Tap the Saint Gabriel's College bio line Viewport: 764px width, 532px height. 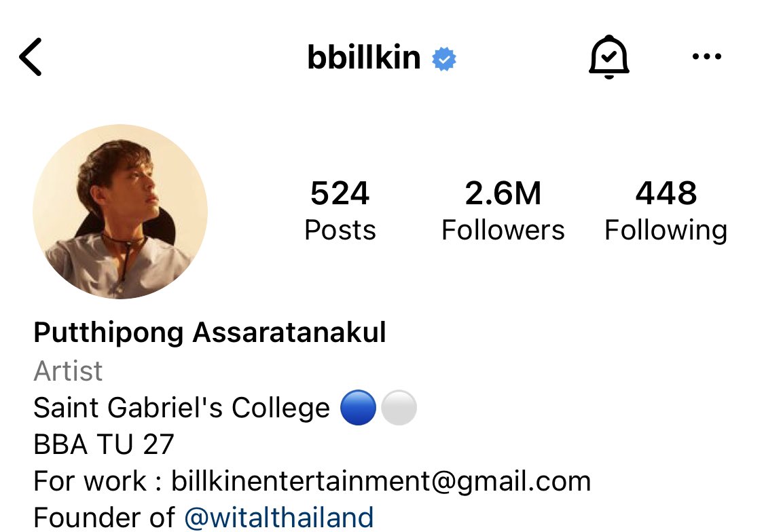[225, 408]
